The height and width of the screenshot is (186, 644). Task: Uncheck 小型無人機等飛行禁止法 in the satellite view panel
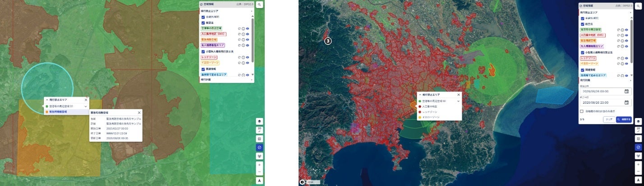tap(582, 52)
